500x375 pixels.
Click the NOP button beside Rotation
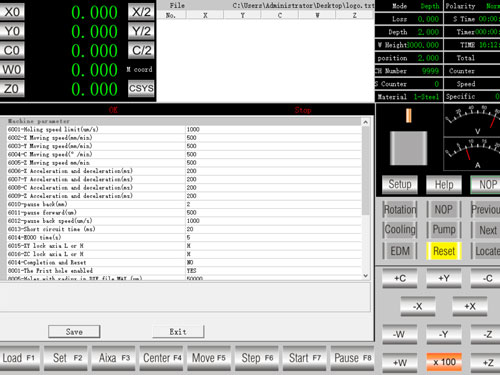point(444,210)
